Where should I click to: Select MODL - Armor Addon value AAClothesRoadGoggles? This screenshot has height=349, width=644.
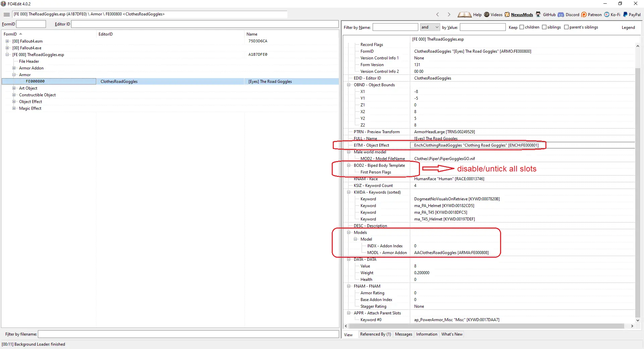click(x=451, y=253)
